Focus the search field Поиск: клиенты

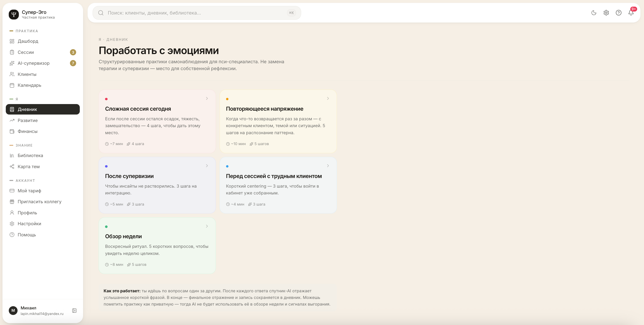(x=197, y=13)
